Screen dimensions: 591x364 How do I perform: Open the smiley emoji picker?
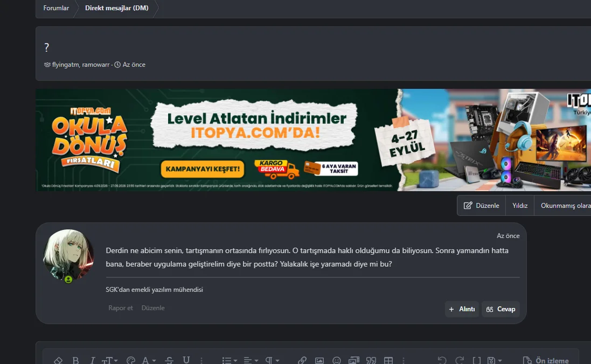337,361
